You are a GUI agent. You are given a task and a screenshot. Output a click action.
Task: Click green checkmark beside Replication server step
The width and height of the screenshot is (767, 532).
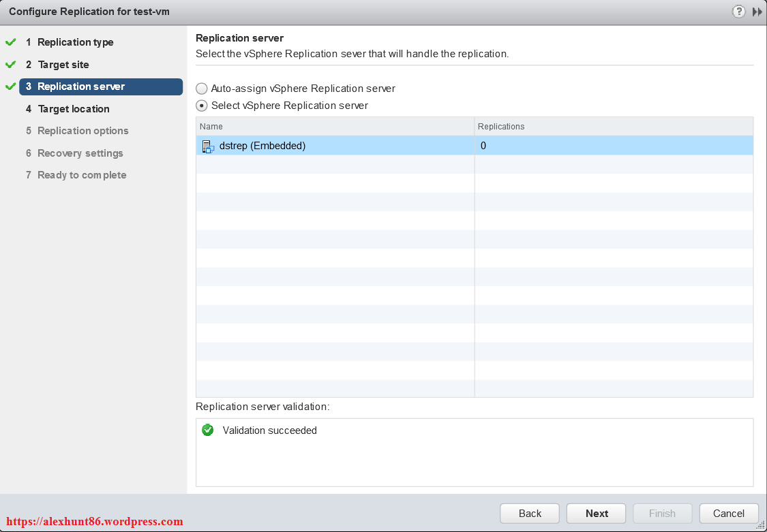pyautogui.click(x=10, y=87)
